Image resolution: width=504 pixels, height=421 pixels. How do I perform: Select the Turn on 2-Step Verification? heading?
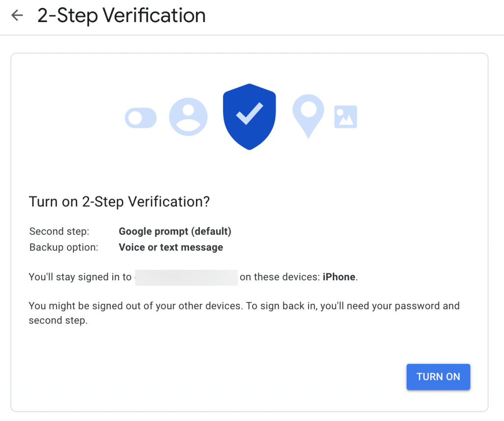point(119,202)
